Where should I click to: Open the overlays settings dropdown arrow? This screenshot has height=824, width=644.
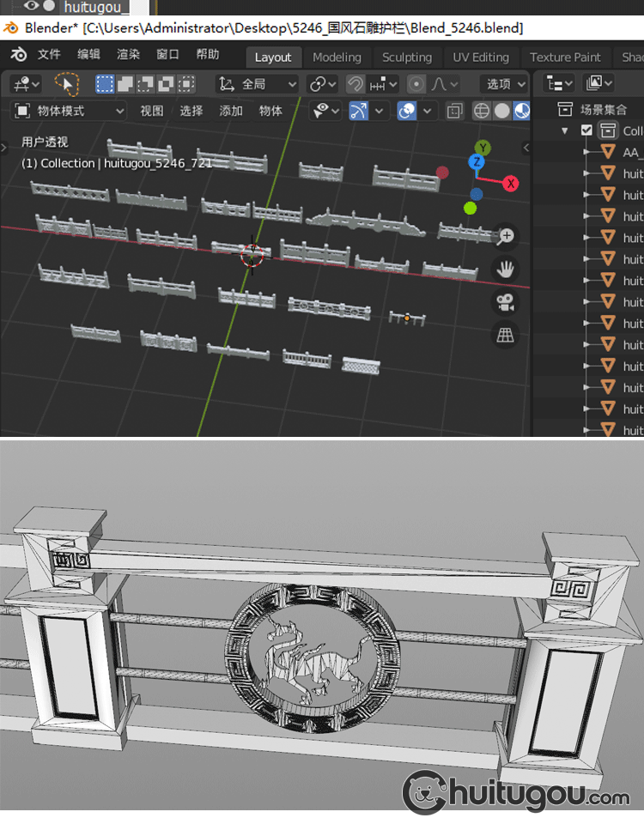coord(427,111)
